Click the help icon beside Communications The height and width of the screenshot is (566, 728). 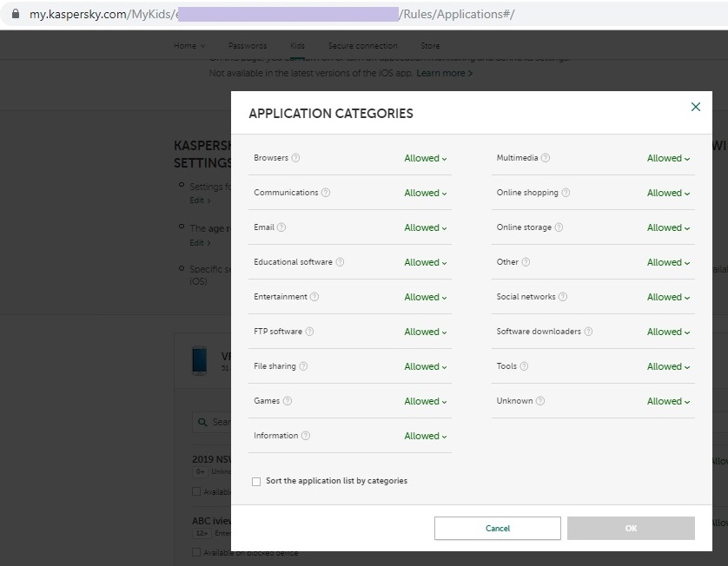coord(326,193)
